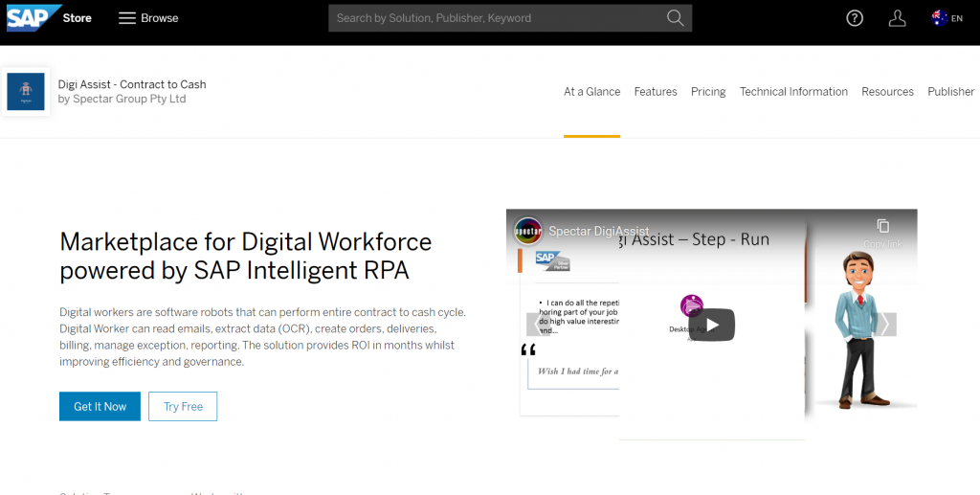
Task: Click the Digi Assist - Contract to Cash title
Action: (x=132, y=84)
